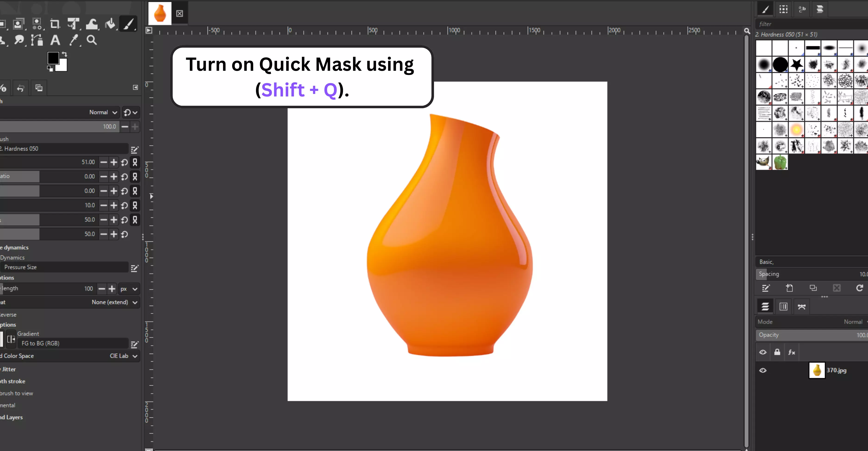Image resolution: width=868 pixels, height=451 pixels.
Task: Select the Warp Transform tool
Action: (x=92, y=24)
